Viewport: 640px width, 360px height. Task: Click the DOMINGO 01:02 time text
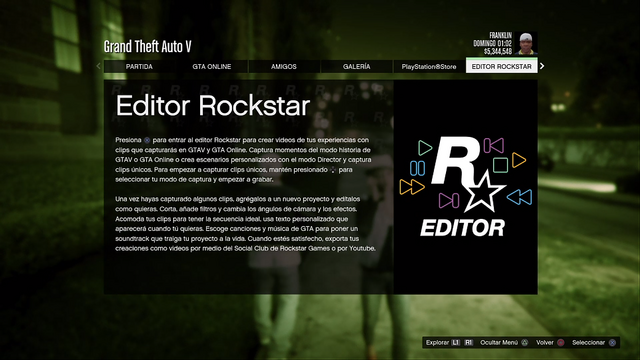[x=492, y=43]
